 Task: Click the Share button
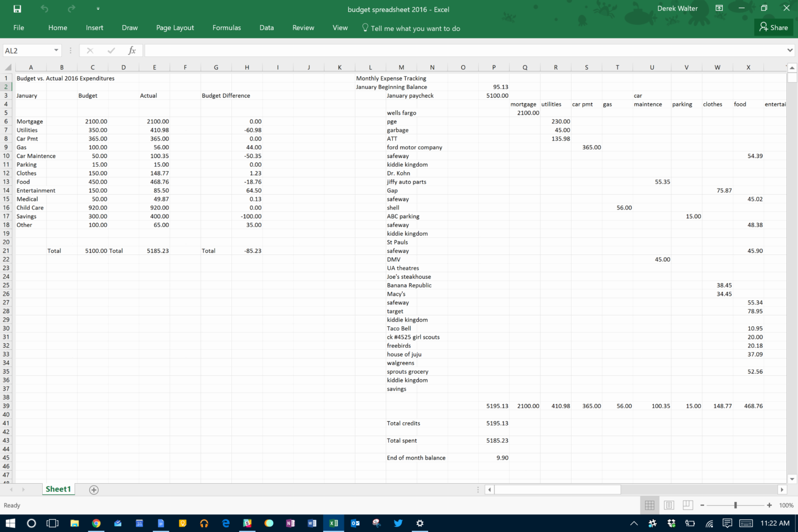pyautogui.click(x=773, y=27)
